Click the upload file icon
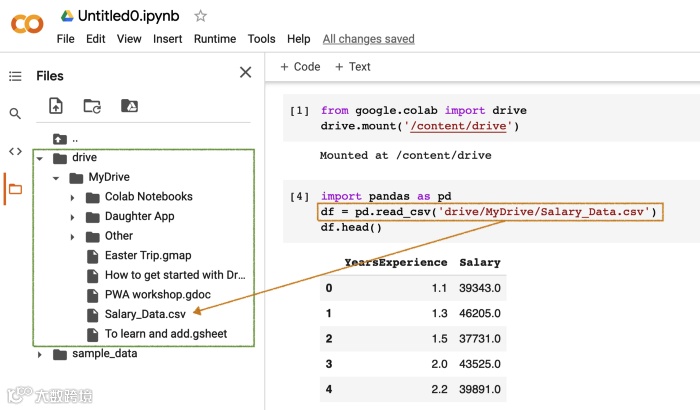Image resolution: width=700 pixels, height=410 pixels. (x=56, y=106)
